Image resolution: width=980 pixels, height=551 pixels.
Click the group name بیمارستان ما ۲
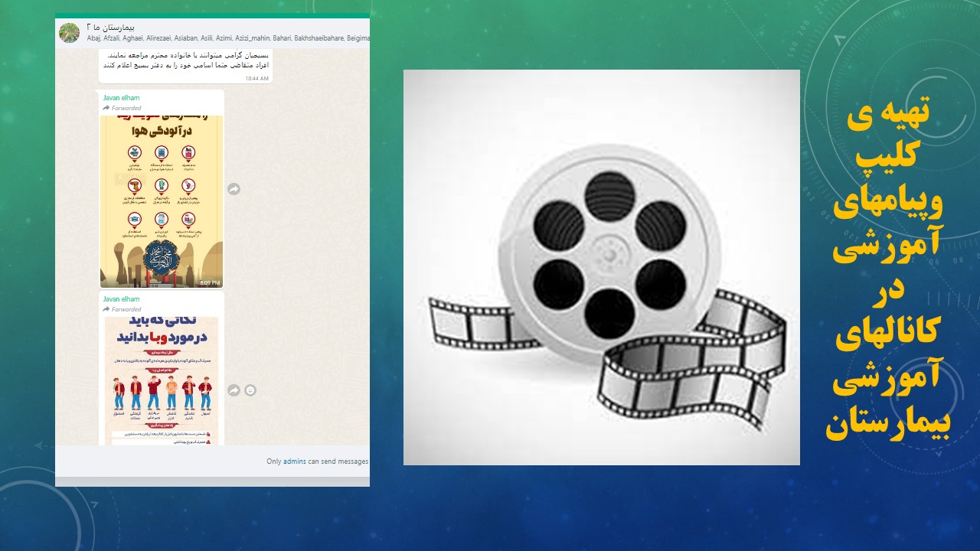point(128,27)
